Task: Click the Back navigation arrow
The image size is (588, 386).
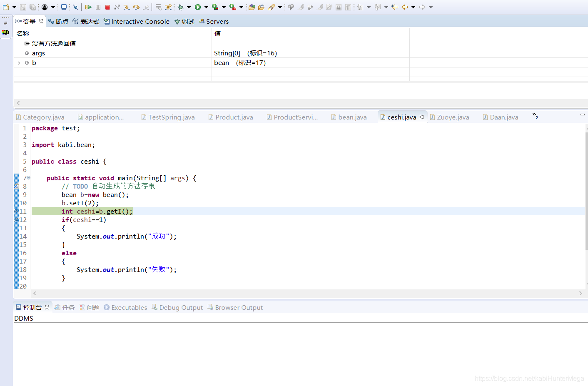Action: [x=405, y=7]
